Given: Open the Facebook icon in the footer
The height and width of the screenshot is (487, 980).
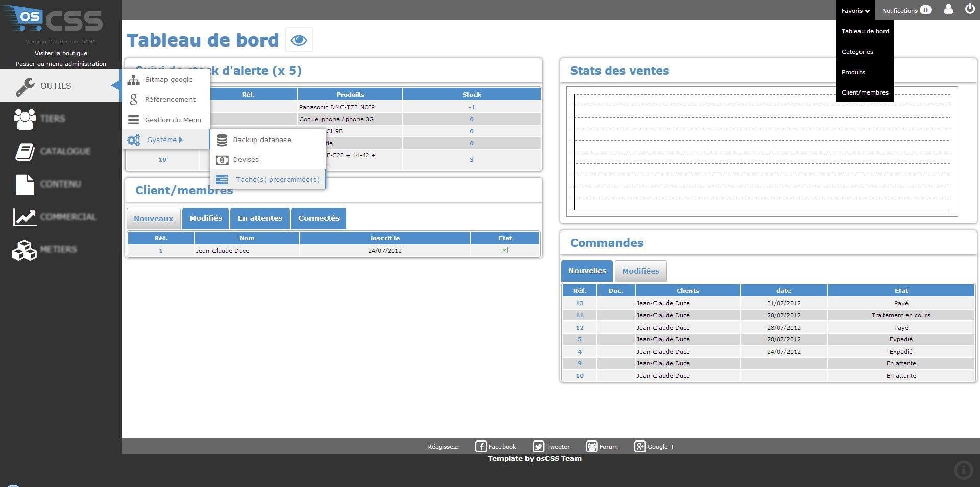Looking at the screenshot, I should (x=481, y=446).
